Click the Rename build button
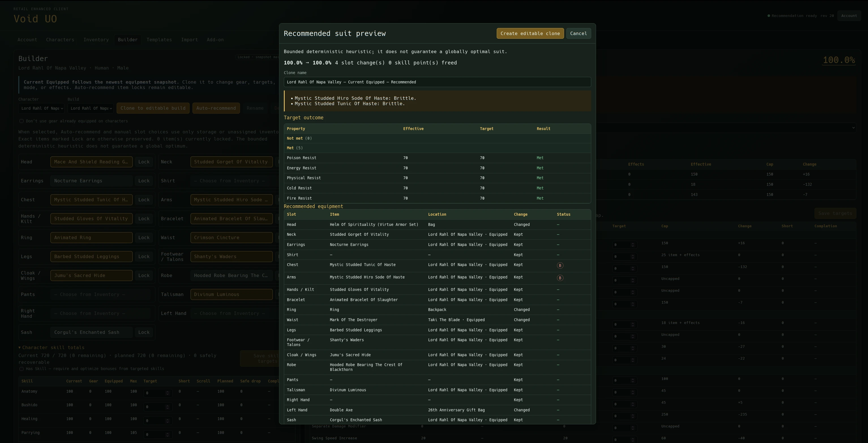The width and height of the screenshot is (868, 443). tap(255, 108)
